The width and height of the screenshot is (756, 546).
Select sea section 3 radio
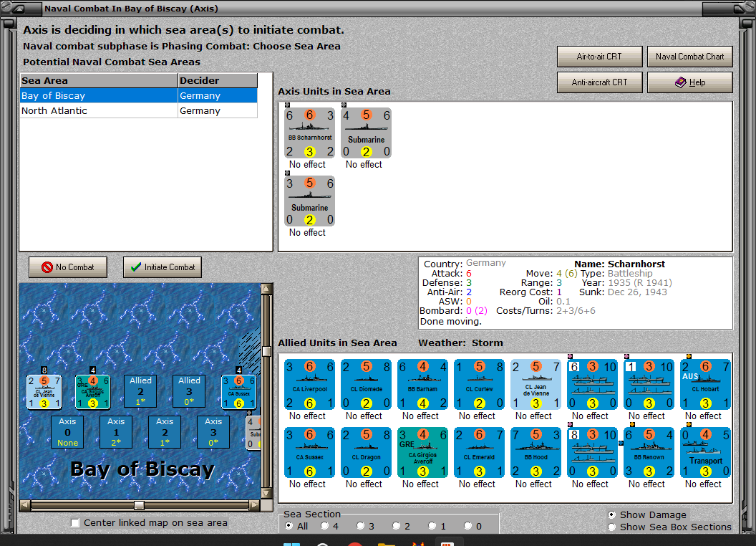(361, 526)
